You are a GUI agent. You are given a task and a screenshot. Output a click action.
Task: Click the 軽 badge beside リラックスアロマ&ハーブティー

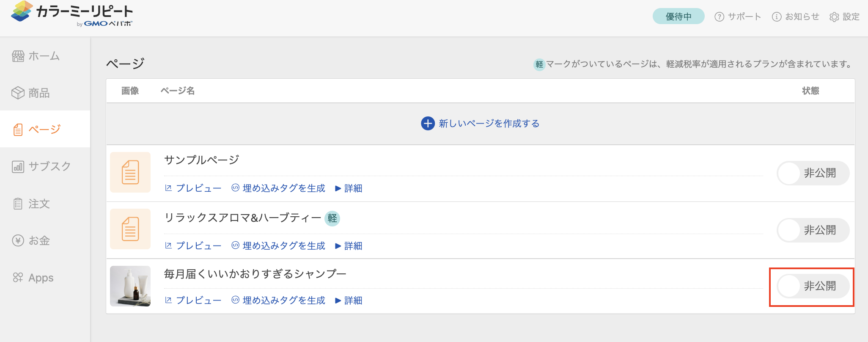332,218
